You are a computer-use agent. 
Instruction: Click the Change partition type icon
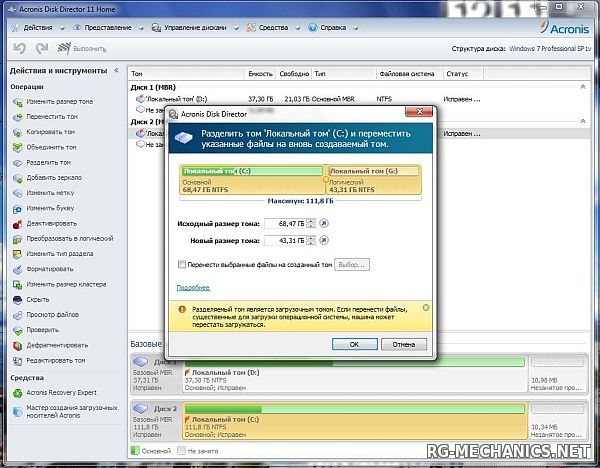(x=18, y=254)
